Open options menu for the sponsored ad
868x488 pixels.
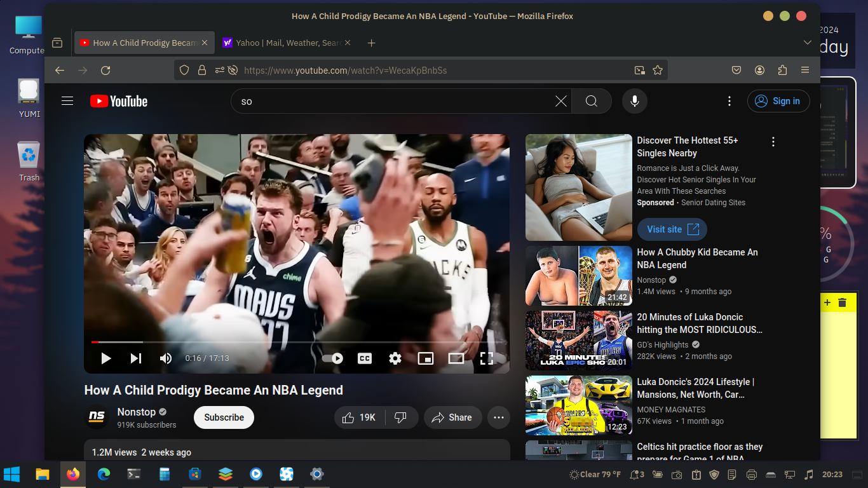(x=773, y=142)
